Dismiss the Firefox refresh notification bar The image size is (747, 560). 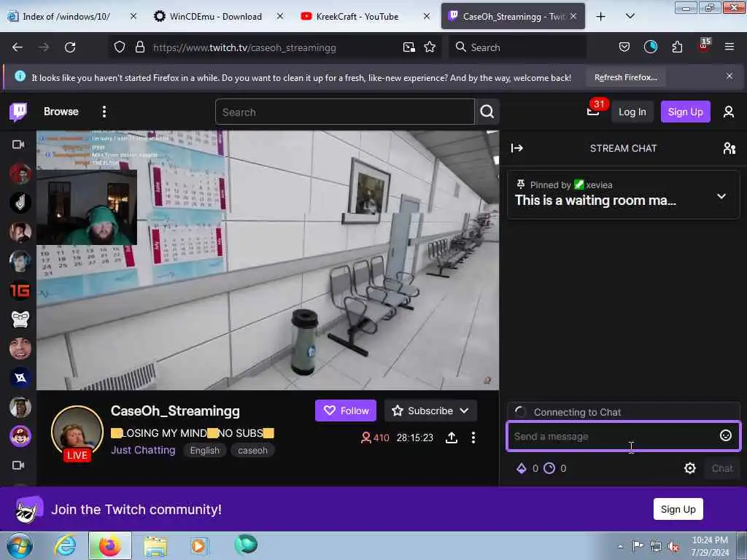[729, 76]
